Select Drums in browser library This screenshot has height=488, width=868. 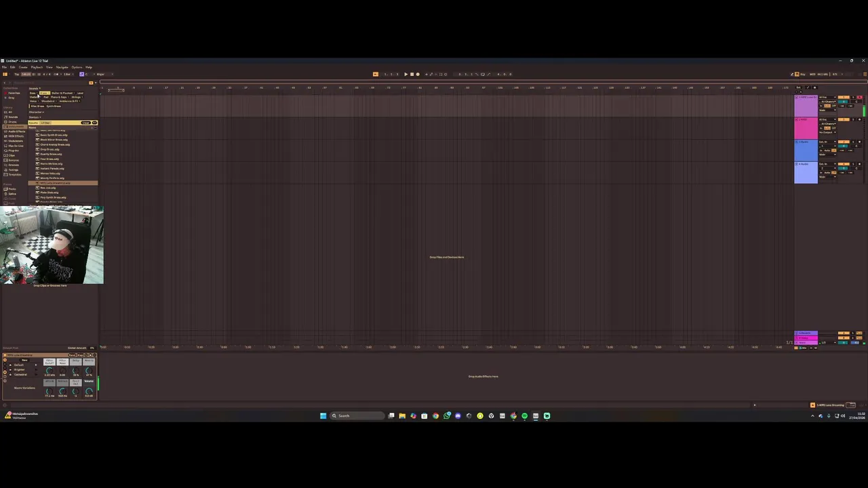pos(11,122)
